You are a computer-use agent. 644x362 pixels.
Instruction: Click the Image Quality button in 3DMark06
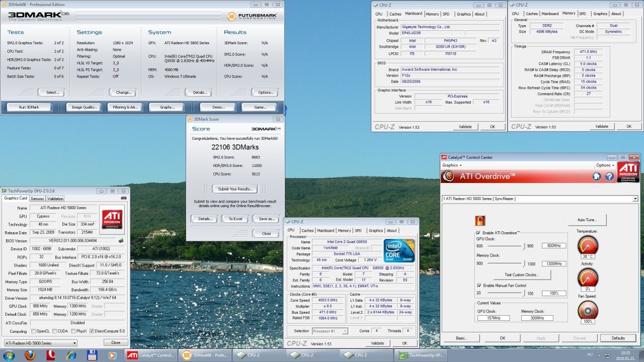[x=83, y=107]
